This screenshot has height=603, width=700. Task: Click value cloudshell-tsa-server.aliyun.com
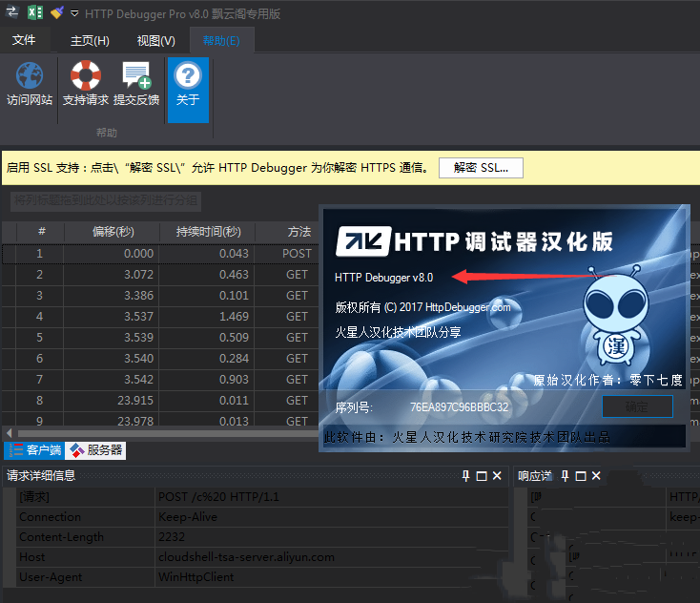246,557
